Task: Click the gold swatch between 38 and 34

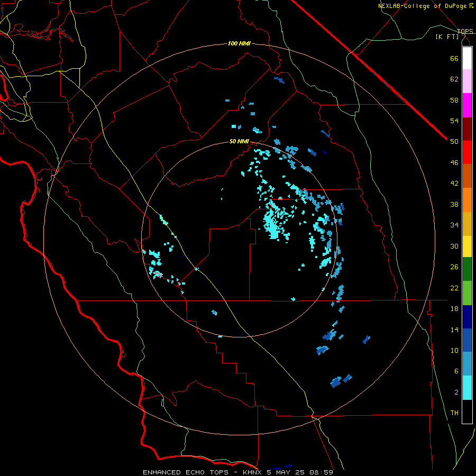Action: [467, 224]
